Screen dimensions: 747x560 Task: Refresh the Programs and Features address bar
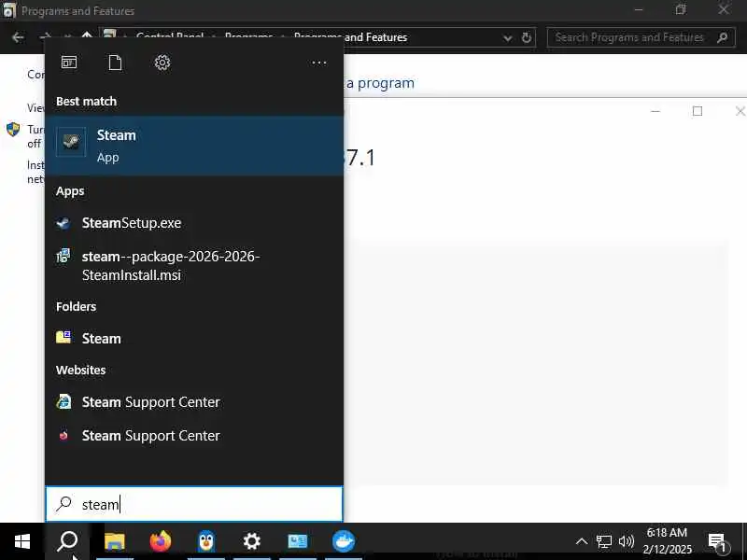coord(526,37)
